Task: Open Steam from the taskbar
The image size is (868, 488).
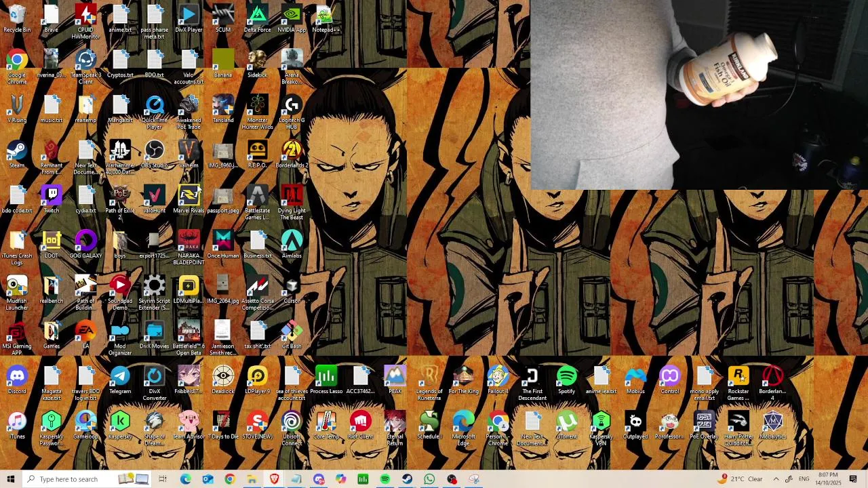Action: pos(407,479)
